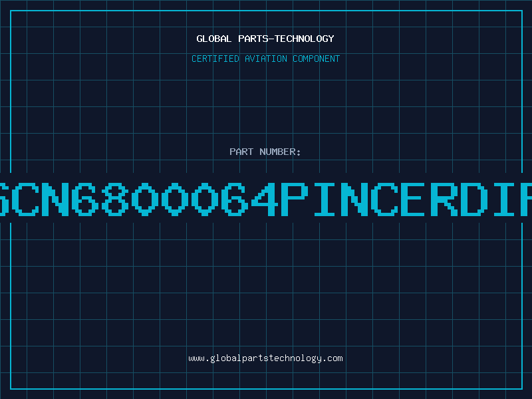The height and width of the screenshot is (399, 532).
Task: Click the word PARTS in the header
Action: tap(253, 39)
